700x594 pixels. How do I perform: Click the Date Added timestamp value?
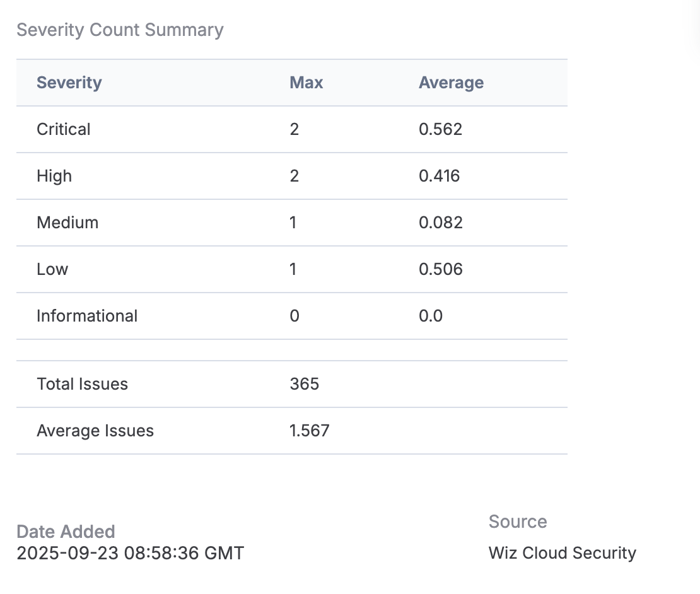point(130,553)
